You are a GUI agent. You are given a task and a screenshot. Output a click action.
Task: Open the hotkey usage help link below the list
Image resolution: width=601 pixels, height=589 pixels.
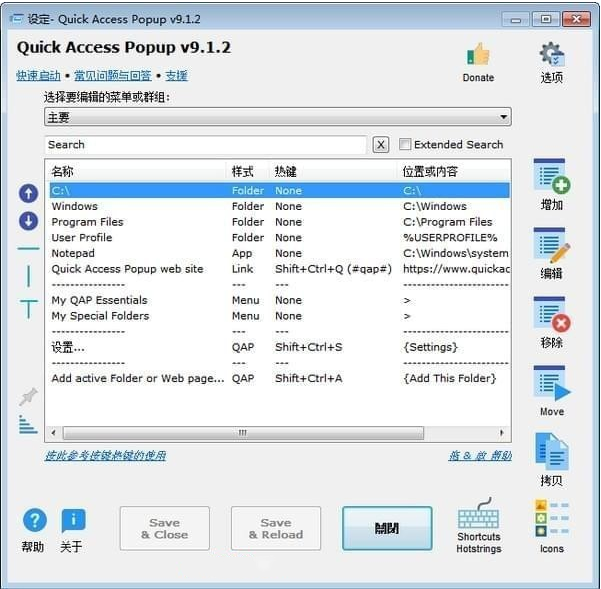coord(105,456)
